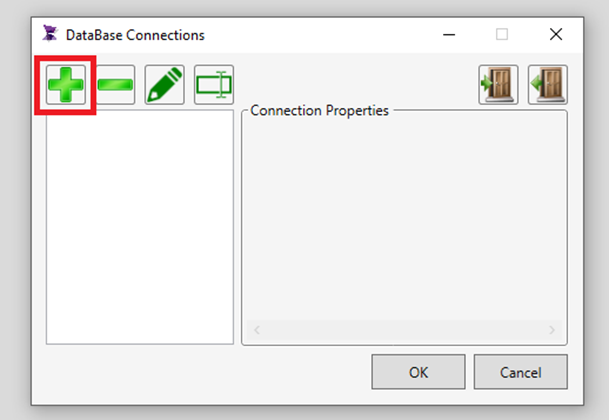This screenshot has height=420, width=609.
Task: Open the window menu via title bar app icon
Action: pos(50,34)
